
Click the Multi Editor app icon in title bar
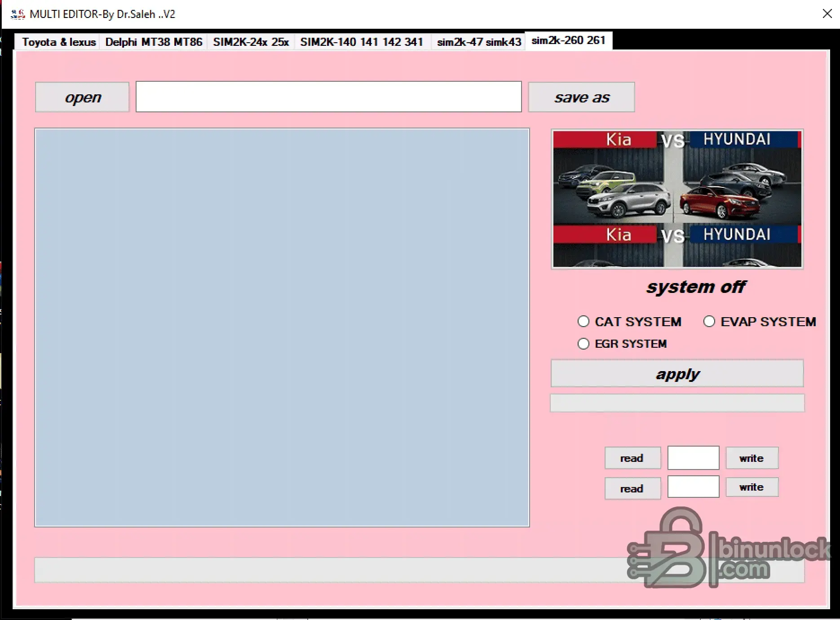point(18,14)
